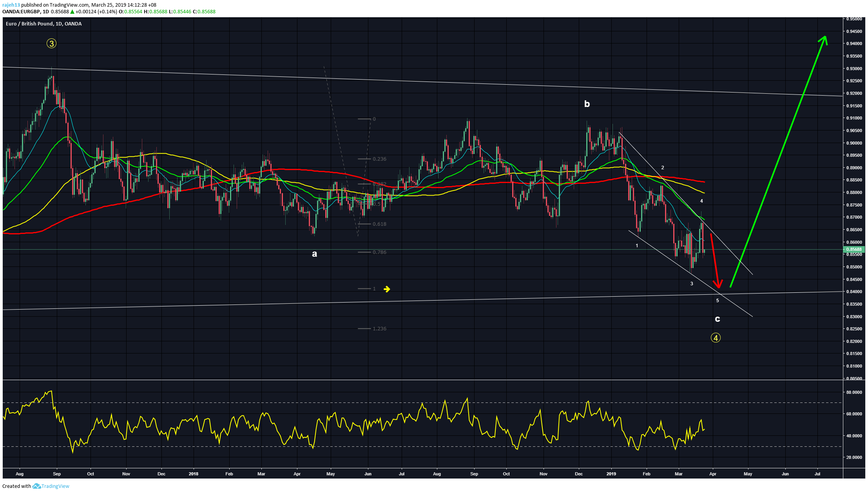The image size is (868, 493).
Task: Click the 40.0000 RSI axis label
Action: click(x=854, y=436)
